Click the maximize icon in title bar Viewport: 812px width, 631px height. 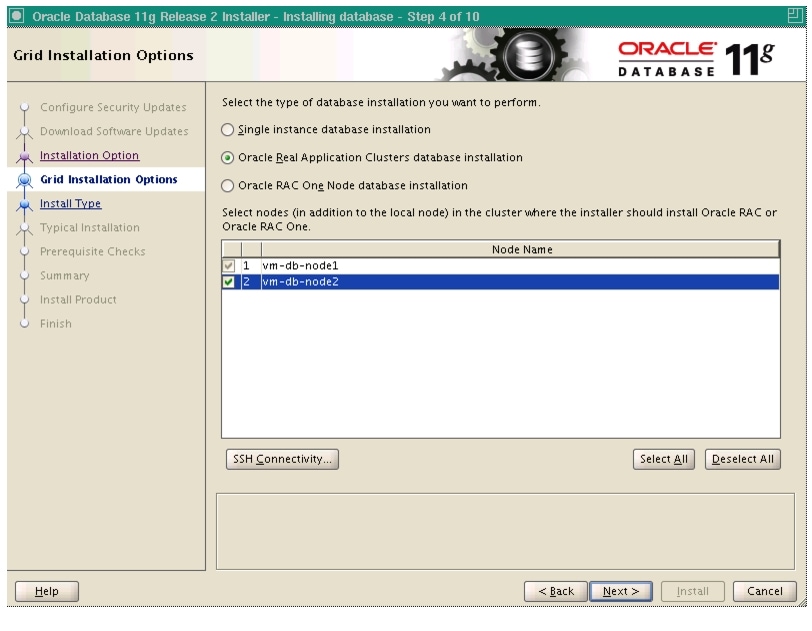pyautogui.click(x=794, y=16)
